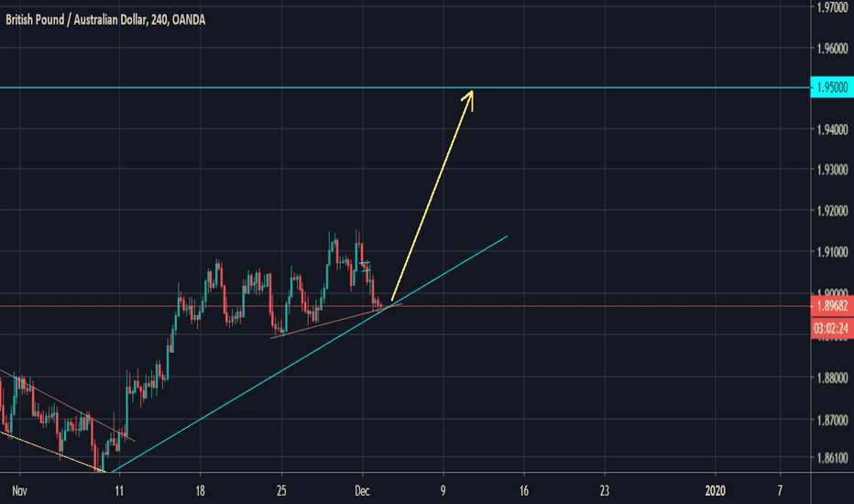Click the 23 date label on time axis
Screen dimensions: 854x504
pos(605,490)
